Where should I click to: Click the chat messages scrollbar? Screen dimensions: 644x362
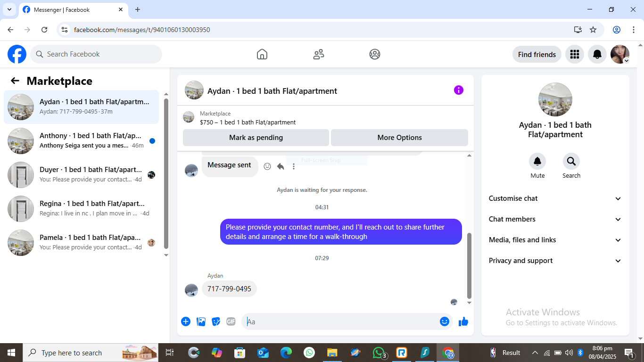pos(469,266)
